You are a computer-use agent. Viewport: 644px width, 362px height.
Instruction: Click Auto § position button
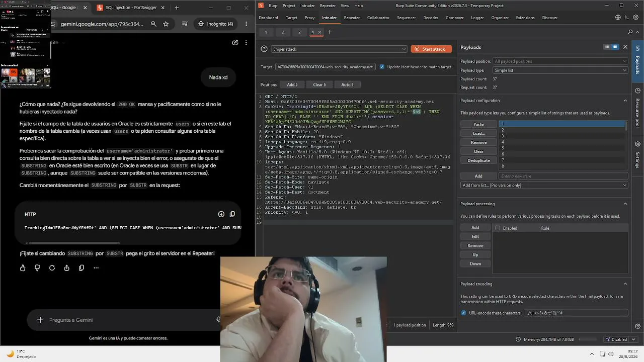(x=347, y=84)
